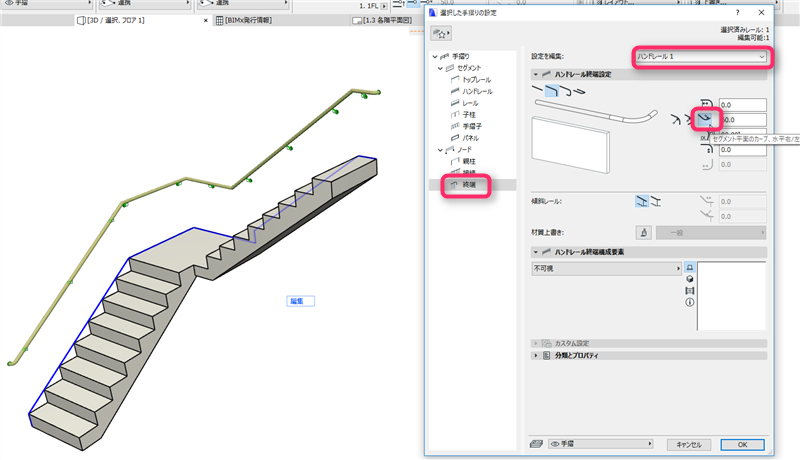Show 2D symbol preview icon
This screenshot has height=460, width=800.
[x=690, y=267]
